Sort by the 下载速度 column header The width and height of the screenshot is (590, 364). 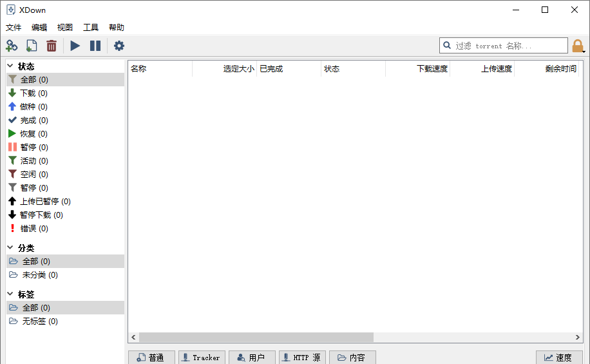point(417,69)
